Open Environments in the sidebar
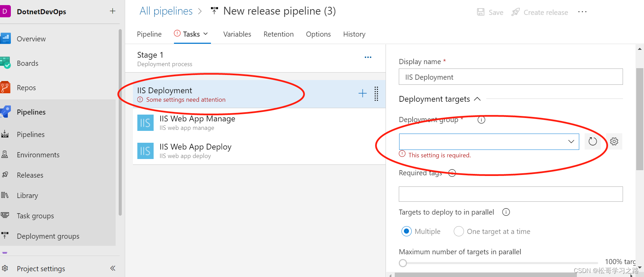644x277 pixels. point(38,155)
